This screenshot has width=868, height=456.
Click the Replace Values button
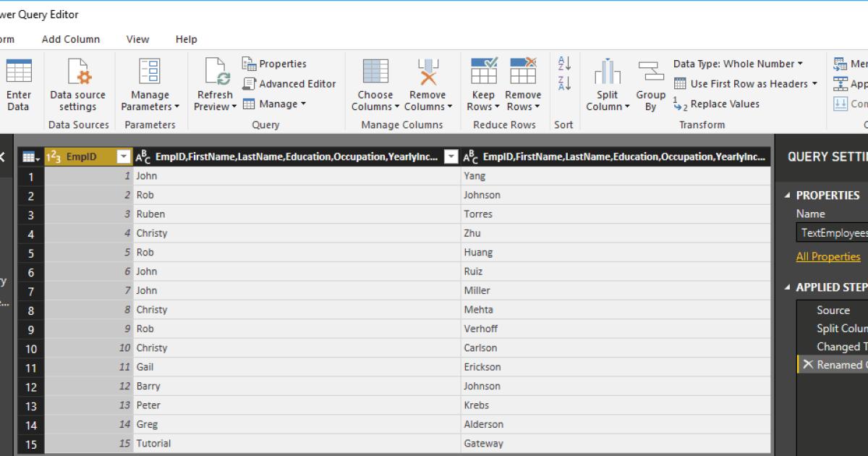click(x=717, y=104)
